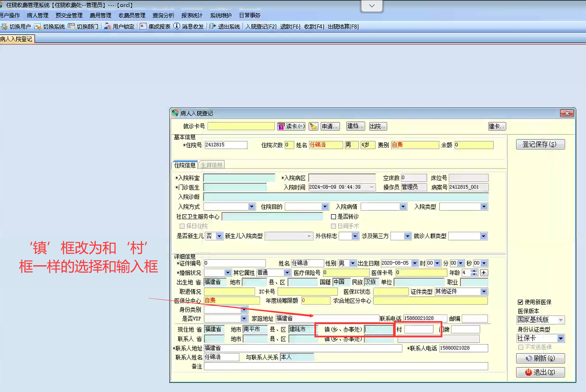Uncheck the 使用新医保 checkbox
The image size is (586, 392).
[x=520, y=302]
